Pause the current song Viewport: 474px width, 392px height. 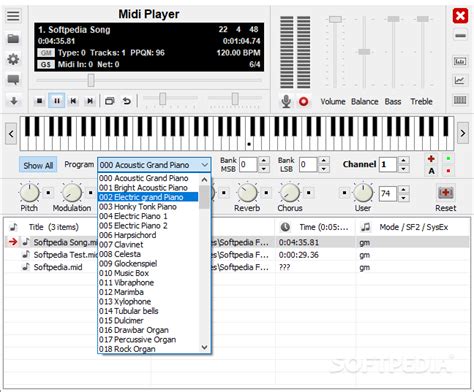pos(57,101)
